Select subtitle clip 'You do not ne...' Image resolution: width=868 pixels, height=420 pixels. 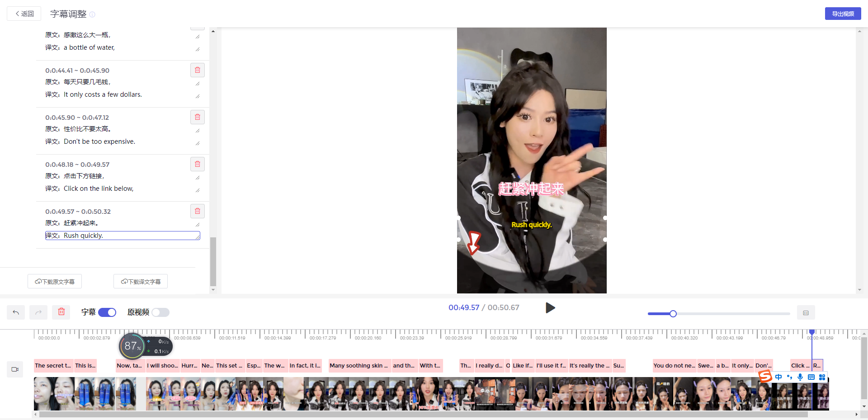pos(674,366)
